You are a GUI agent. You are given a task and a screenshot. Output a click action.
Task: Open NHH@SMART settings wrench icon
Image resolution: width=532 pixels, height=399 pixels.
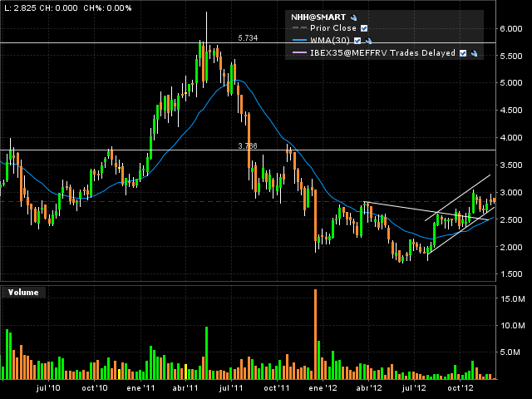[x=353, y=17]
